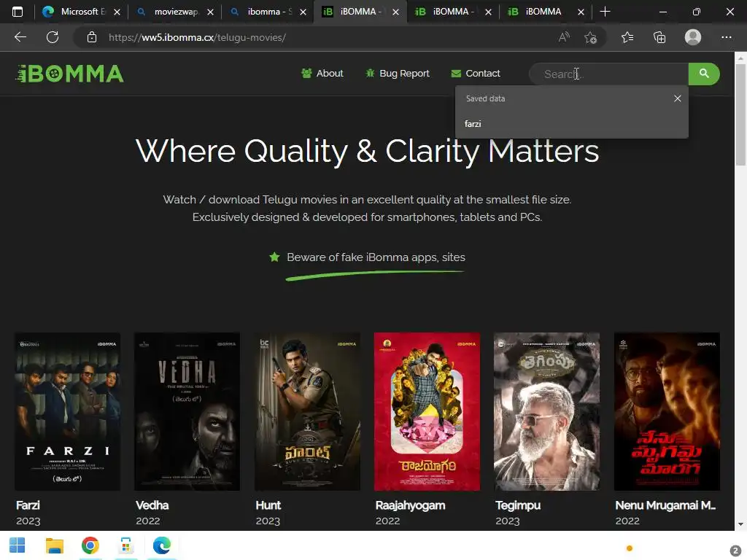This screenshot has width=747, height=560.
Task: Open the Collections icon
Action: (659, 37)
